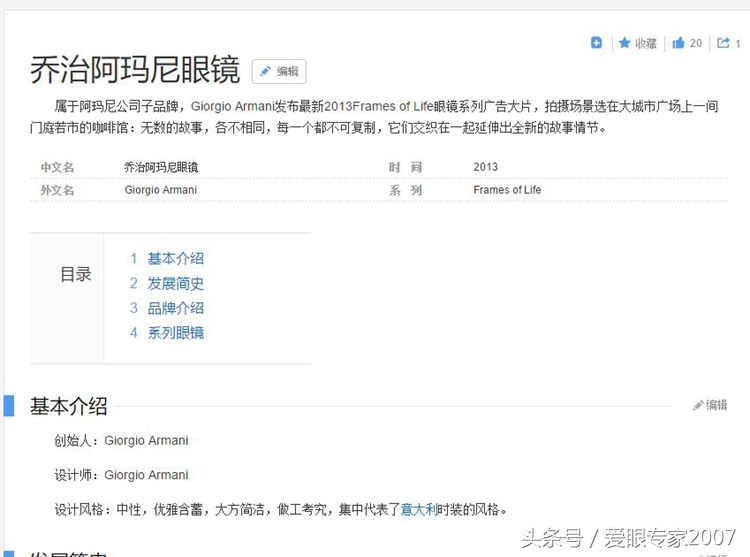Viewport: 750px width, 557px height.
Task: Follow the 意大利 hyperlink
Action: click(x=419, y=510)
